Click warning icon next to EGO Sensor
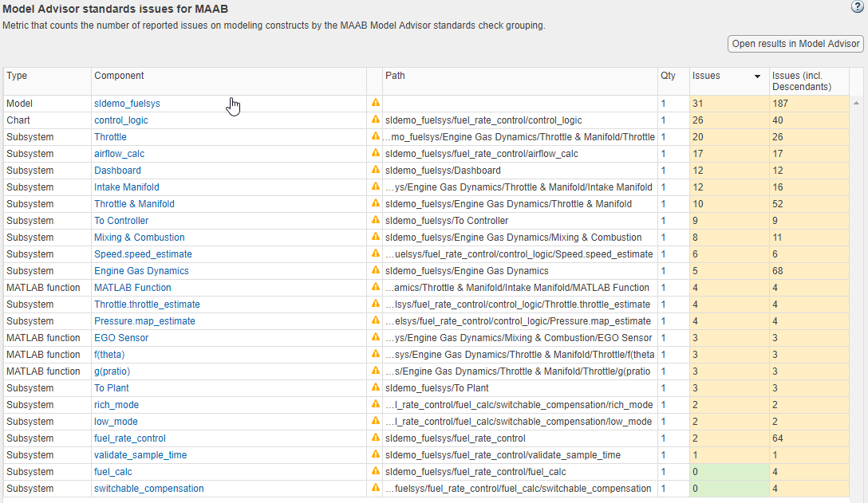868x503 pixels. pyautogui.click(x=376, y=337)
